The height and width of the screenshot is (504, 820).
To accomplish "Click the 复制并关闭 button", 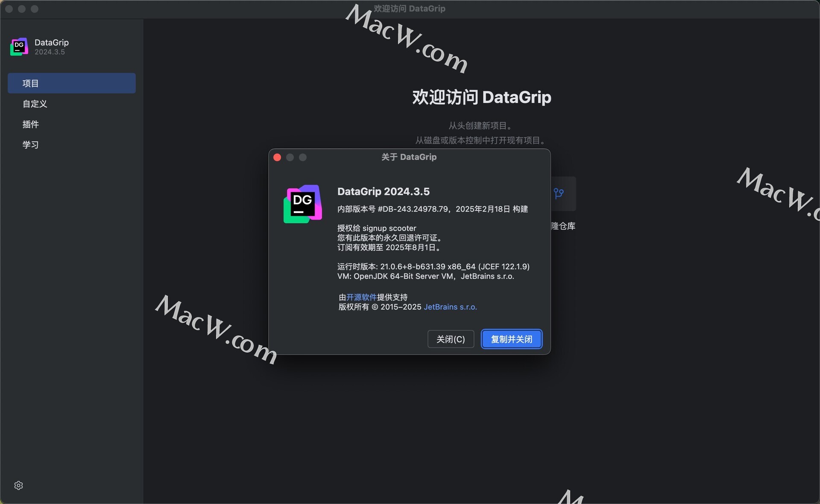I will pyautogui.click(x=512, y=339).
